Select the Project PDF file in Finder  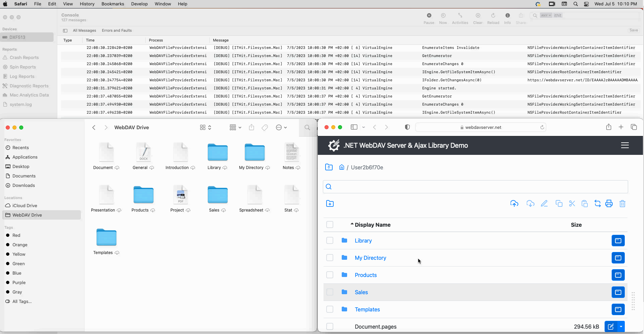(181, 199)
